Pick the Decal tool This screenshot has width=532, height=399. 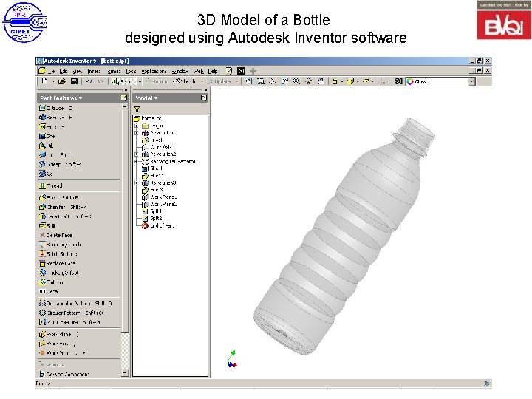tap(49, 291)
